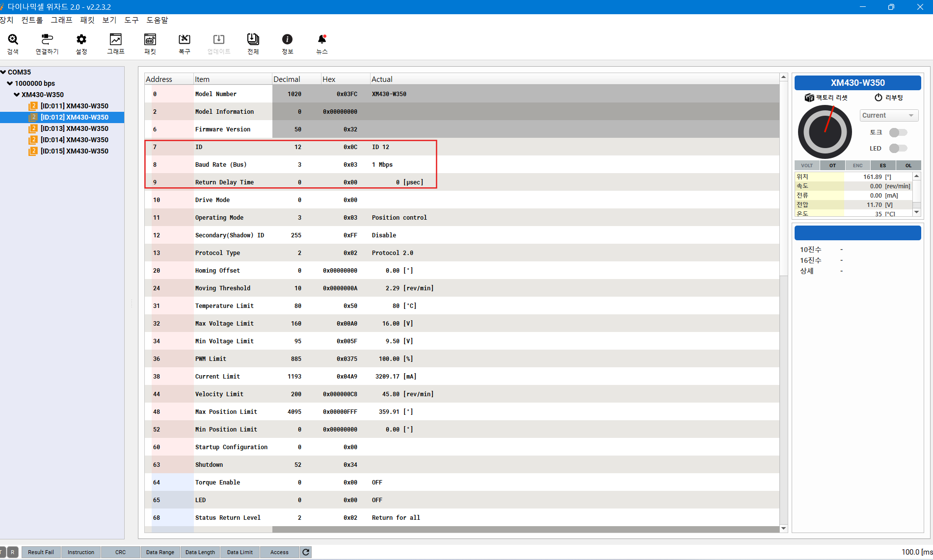Open the 뉴스 news bell icon
This screenshot has height=560, width=933.
coord(322,44)
